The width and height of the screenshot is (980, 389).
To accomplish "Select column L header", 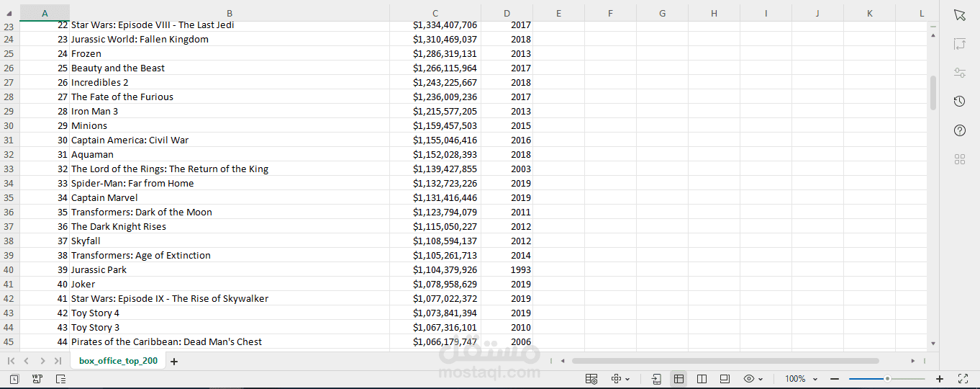I will [922, 13].
